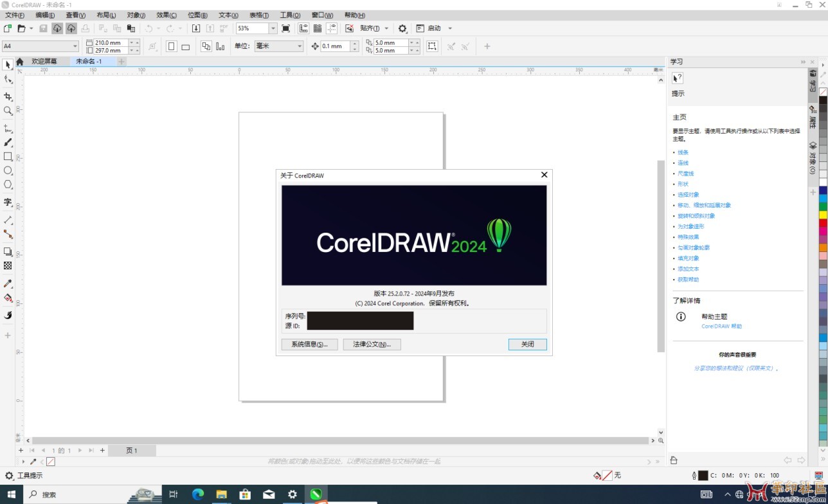The image size is (828, 504).
Task: Open the 线条 topic link
Action: pos(683,152)
